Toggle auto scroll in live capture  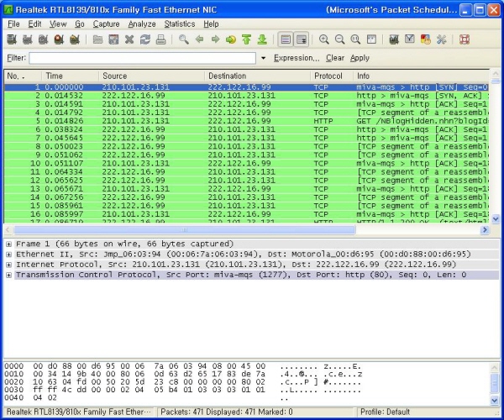[302, 39]
